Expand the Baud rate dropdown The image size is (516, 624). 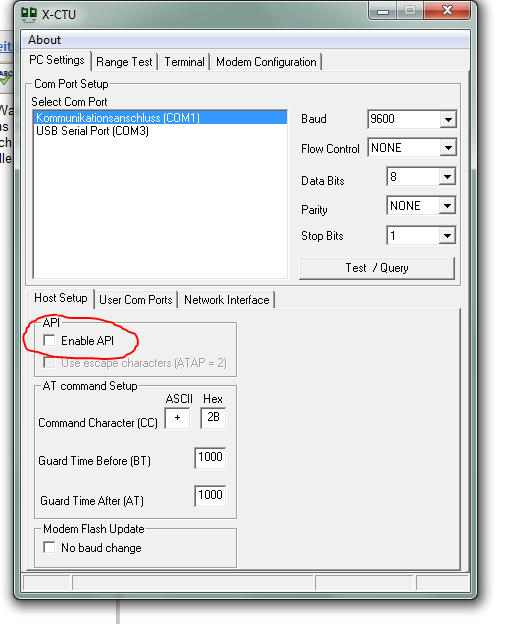(x=448, y=119)
